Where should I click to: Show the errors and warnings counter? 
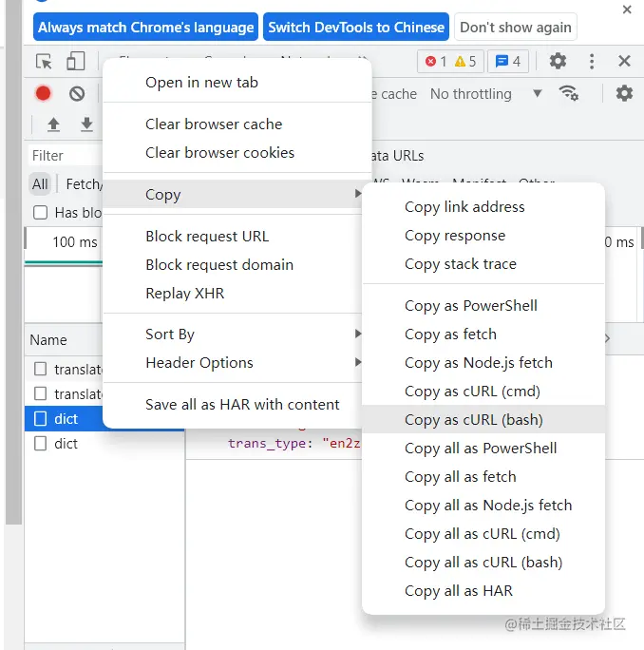450,62
